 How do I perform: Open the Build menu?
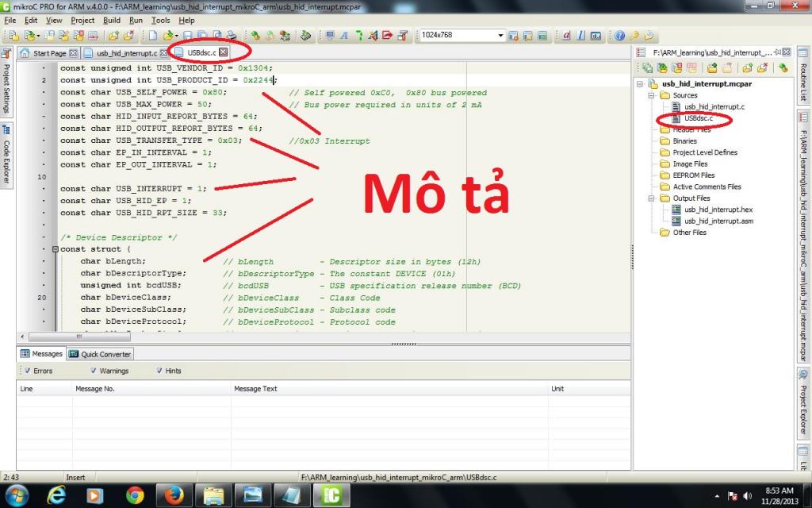click(x=111, y=20)
